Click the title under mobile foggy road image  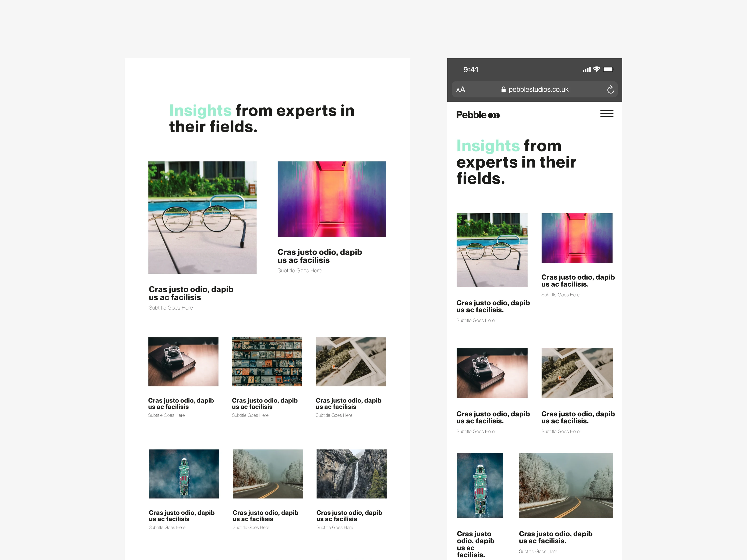point(556,537)
